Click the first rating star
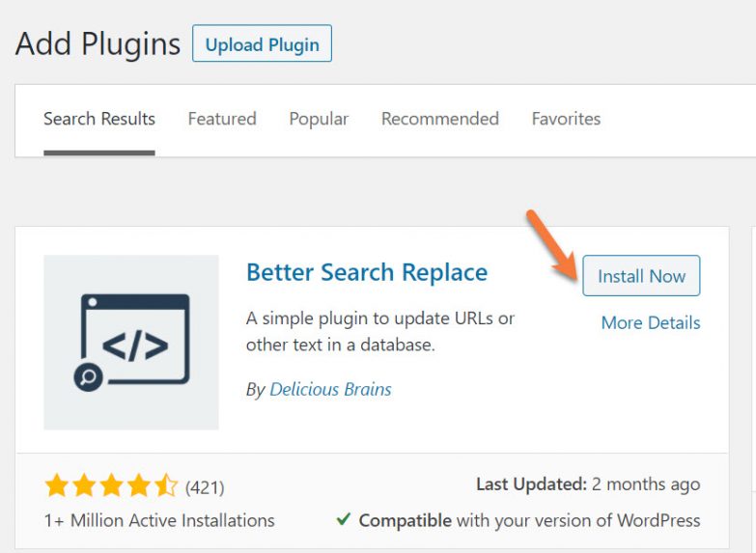 tap(57, 485)
